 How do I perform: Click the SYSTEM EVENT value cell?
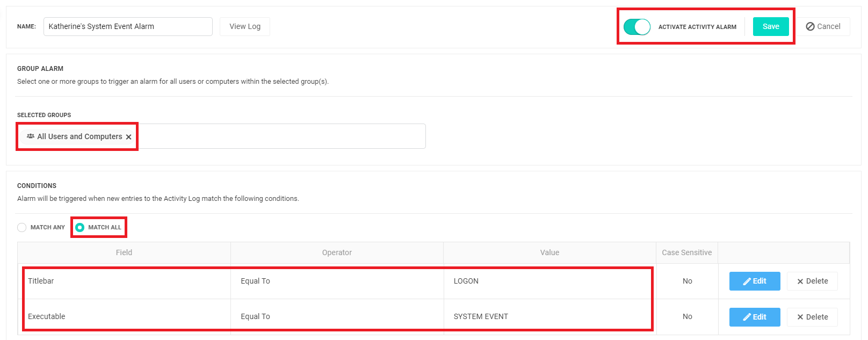[x=481, y=317]
